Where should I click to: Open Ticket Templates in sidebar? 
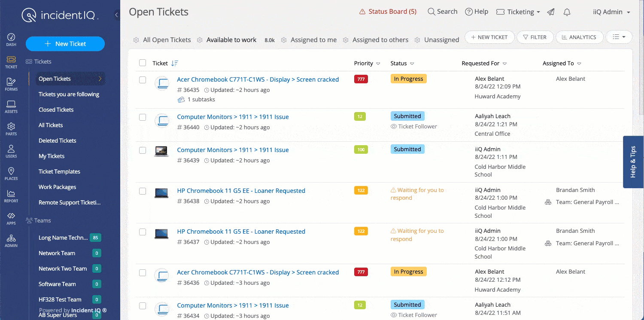pos(59,171)
